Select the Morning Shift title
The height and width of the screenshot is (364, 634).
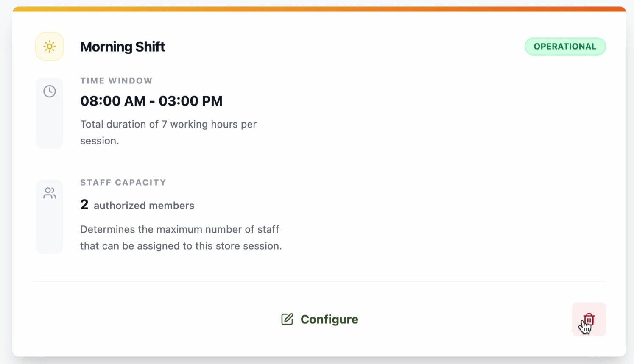[123, 47]
